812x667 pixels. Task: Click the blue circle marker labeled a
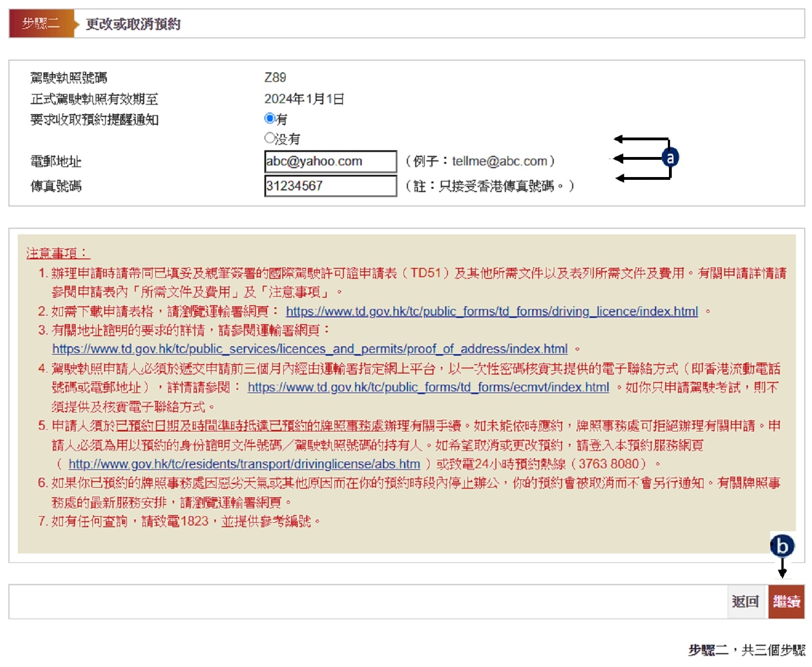click(x=670, y=158)
